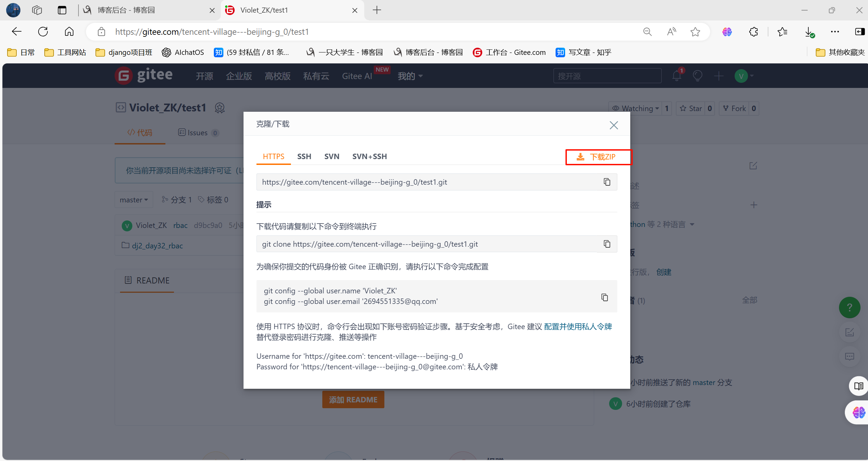This screenshot has width=868, height=461.
Task: Click the edit icon in repository sidebar
Action: tap(753, 166)
